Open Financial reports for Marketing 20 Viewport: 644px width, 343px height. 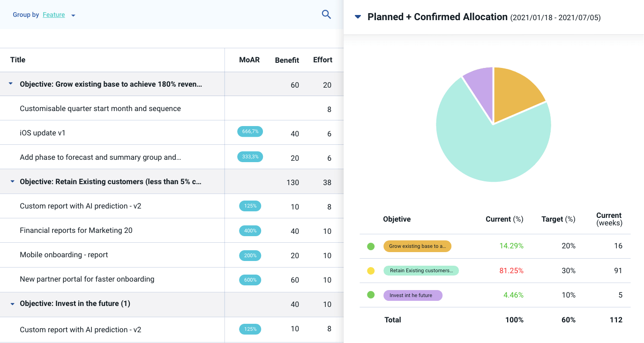(x=76, y=230)
